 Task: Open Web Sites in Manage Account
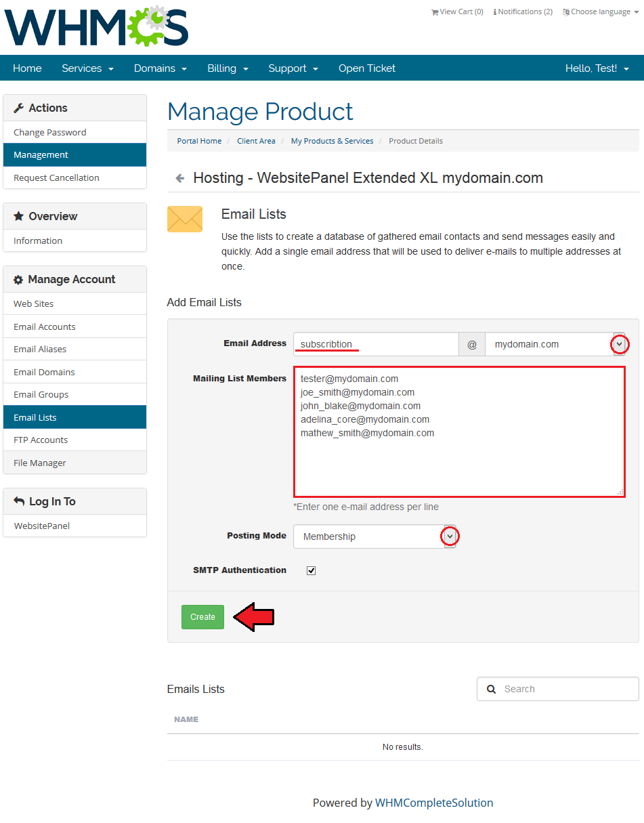pyautogui.click(x=75, y=303)
